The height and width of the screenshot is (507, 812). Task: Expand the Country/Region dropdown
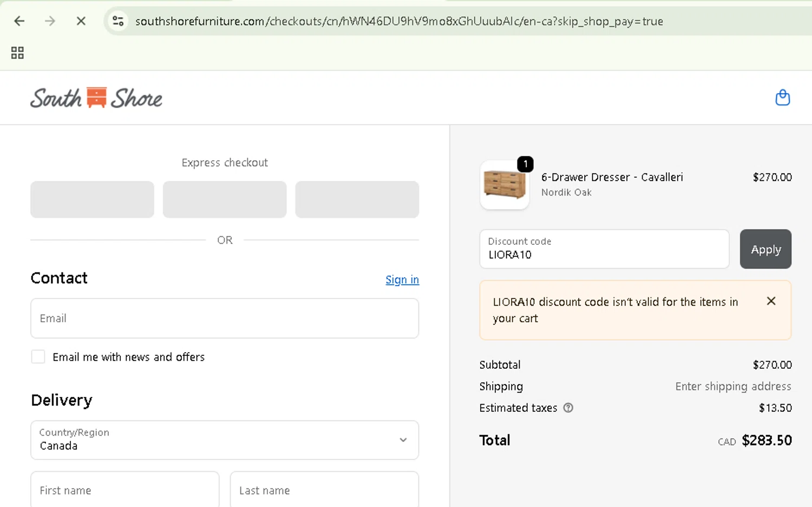coord(225,440)
